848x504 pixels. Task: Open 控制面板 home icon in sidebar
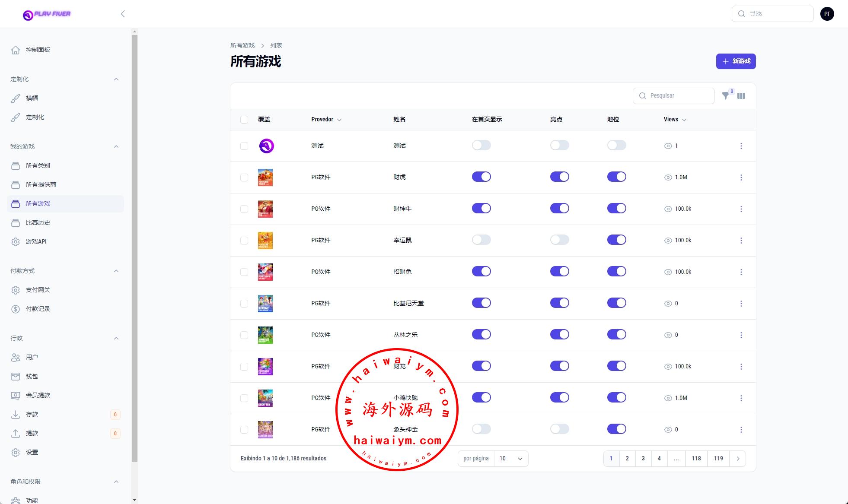click(16, 50)
